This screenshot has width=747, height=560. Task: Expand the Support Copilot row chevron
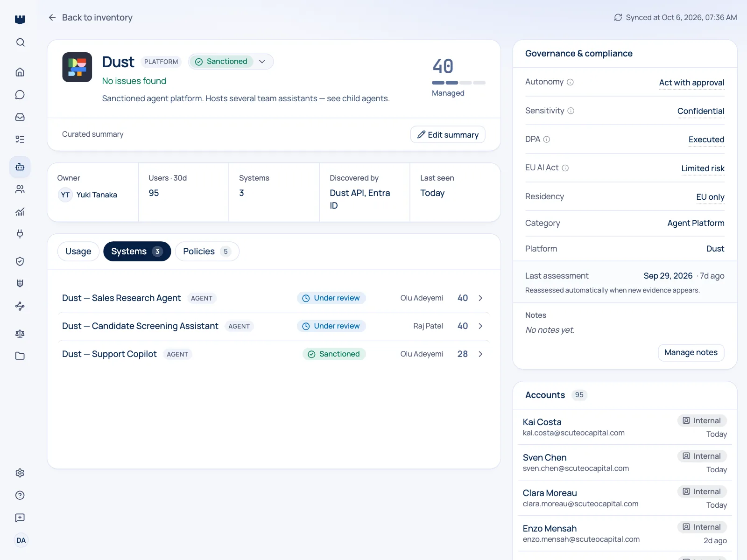pos(480,354)
